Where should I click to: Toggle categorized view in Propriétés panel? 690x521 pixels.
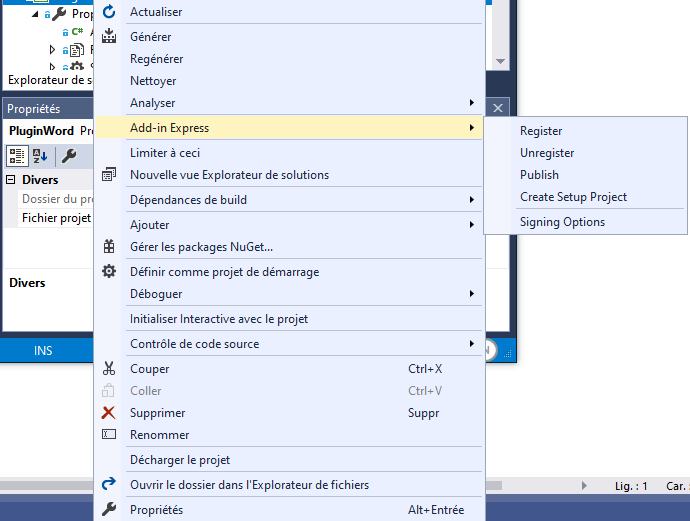click(x=17, y=155)
